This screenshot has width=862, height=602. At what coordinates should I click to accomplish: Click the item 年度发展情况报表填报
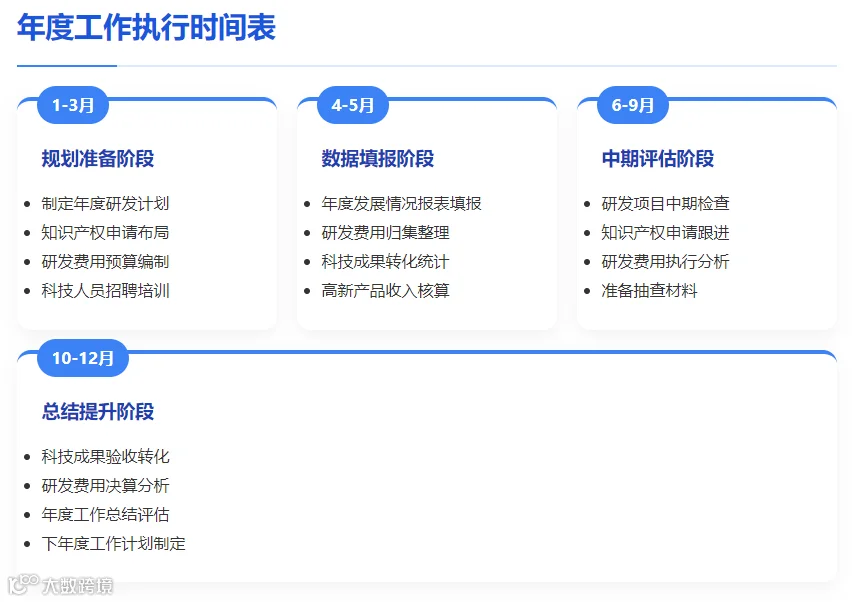401,203
